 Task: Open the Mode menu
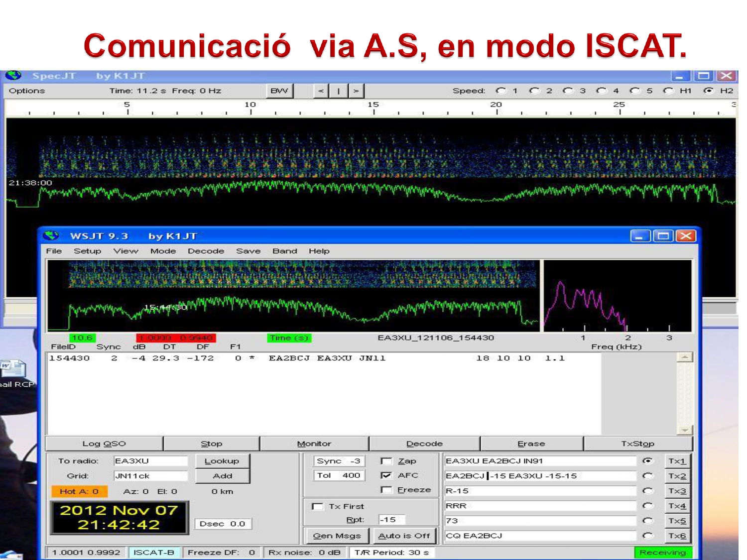click(x=163, y=251)
